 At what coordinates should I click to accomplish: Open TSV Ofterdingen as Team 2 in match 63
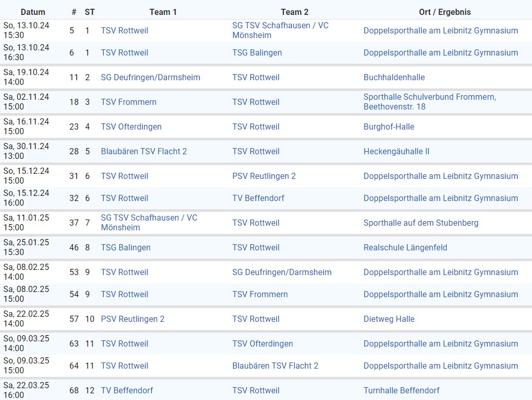click(x=262, y=344)
